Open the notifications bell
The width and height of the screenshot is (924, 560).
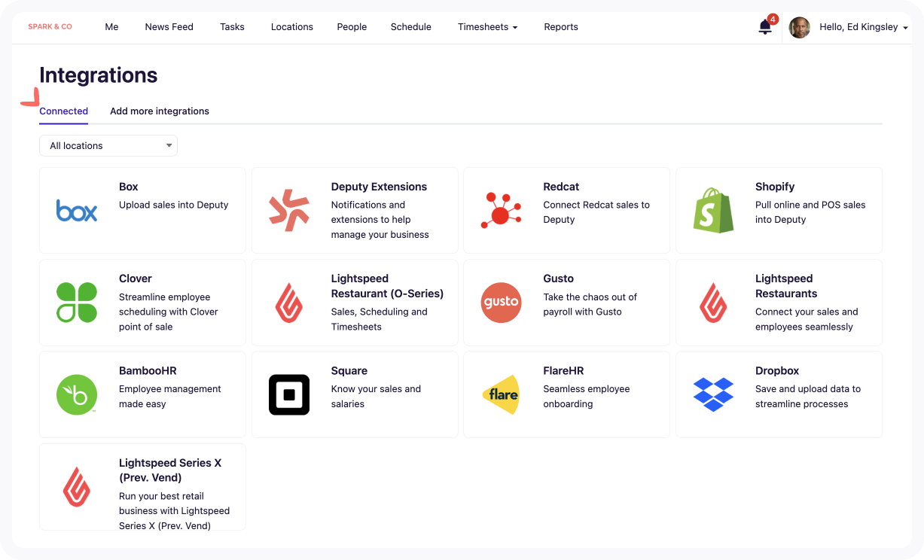click(x=765, y=27)
